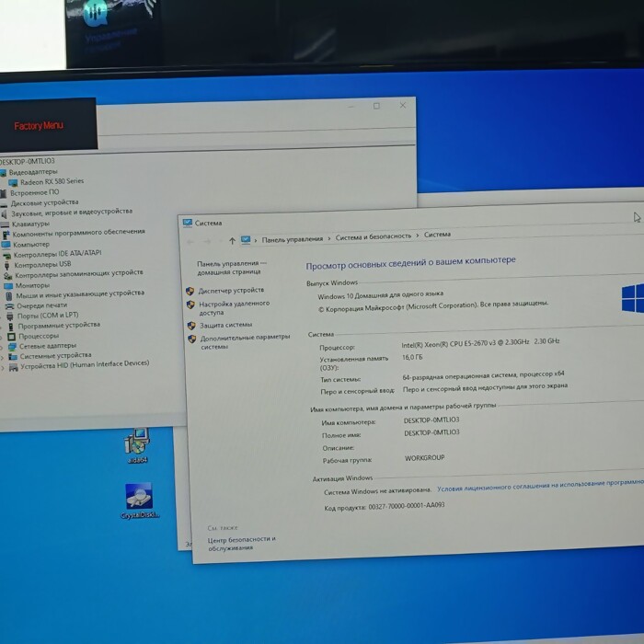Navigate forward with forward arrow

coord(207,242)
